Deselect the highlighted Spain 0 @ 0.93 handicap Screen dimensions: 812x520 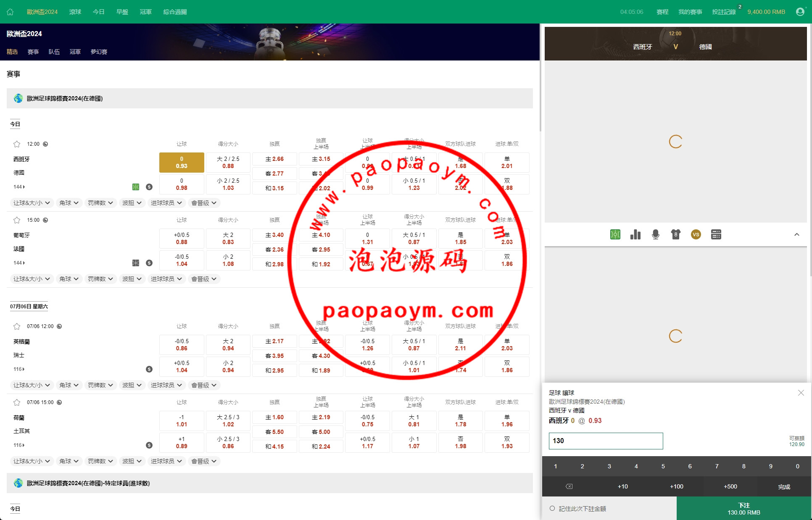pos(182,163)
